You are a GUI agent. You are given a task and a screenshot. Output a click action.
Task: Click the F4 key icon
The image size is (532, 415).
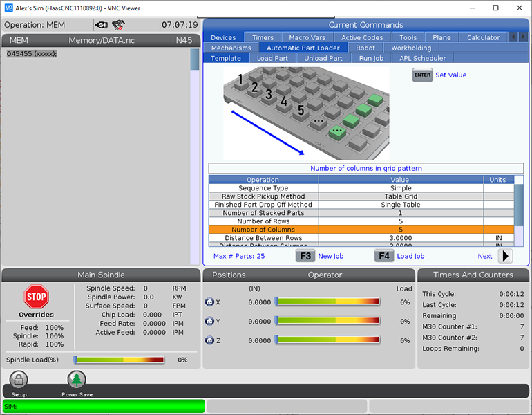pyautogui.click(x=384, y=256)
